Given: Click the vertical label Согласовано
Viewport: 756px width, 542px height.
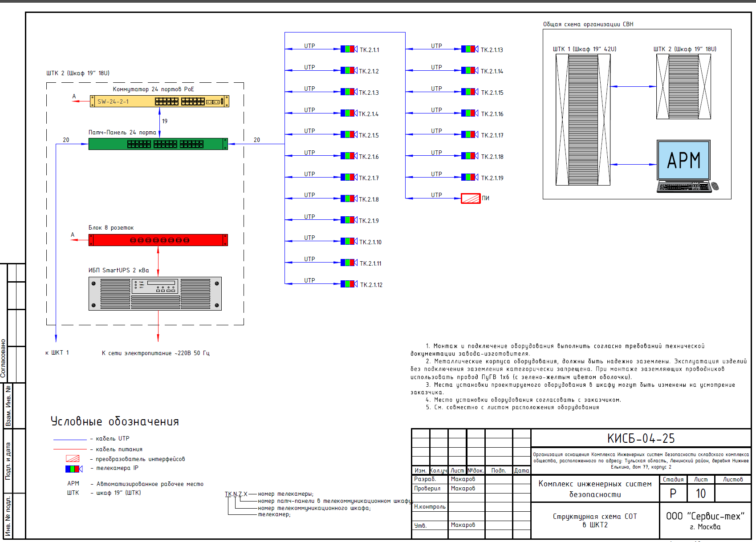Looking at the screenshot, I should click(x=3, y=358).
